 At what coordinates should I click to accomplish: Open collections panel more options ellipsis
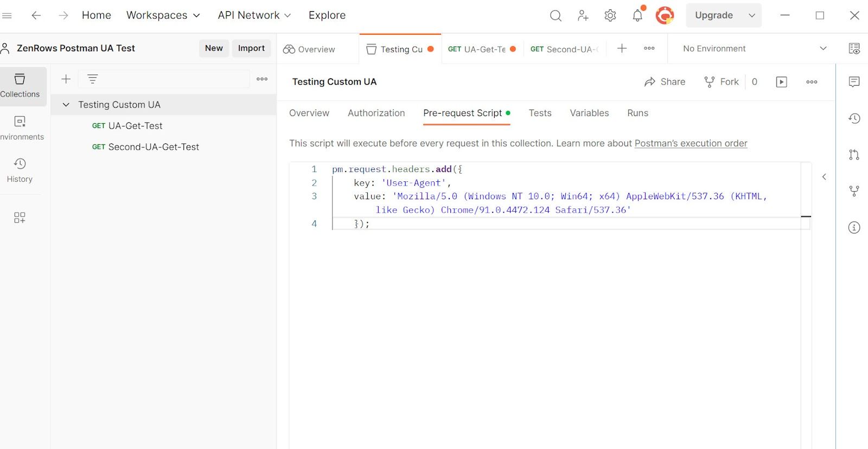click(262, 79)
